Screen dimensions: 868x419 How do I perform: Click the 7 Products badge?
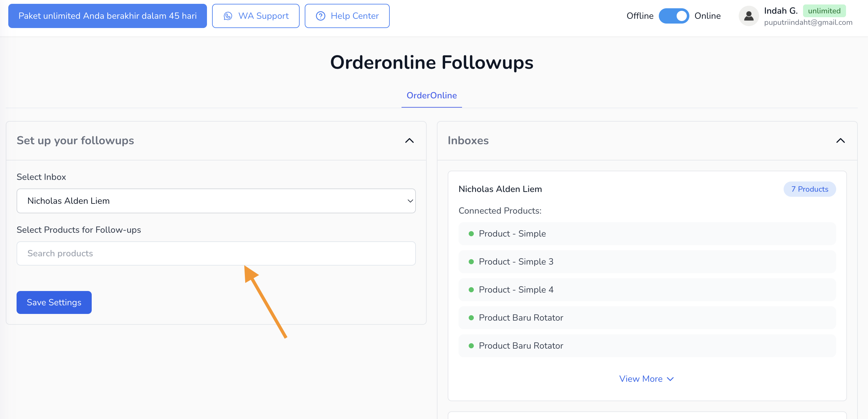point(809,189)
